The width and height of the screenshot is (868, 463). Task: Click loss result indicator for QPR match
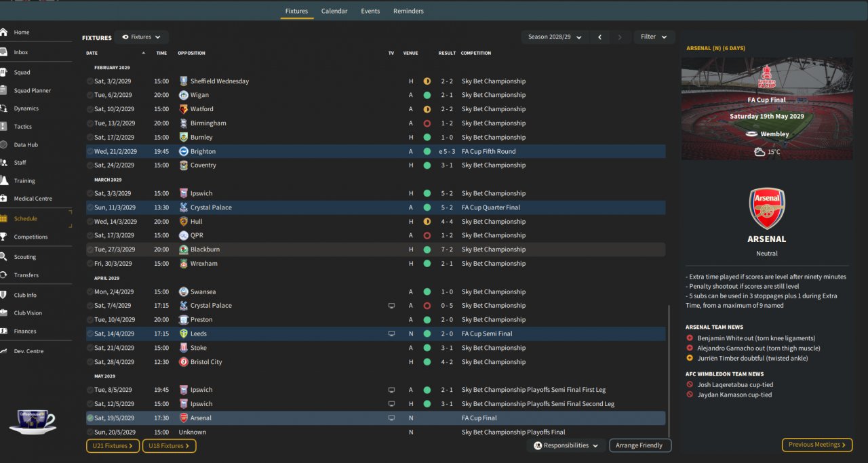(427, 236)
